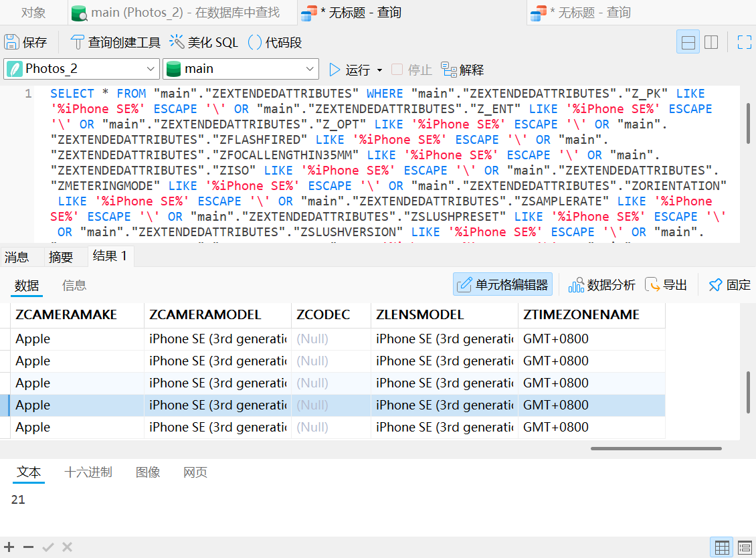756x558 pixels.
Task: Click the results grid vertical scrollbar
Action: click(748, 392)
